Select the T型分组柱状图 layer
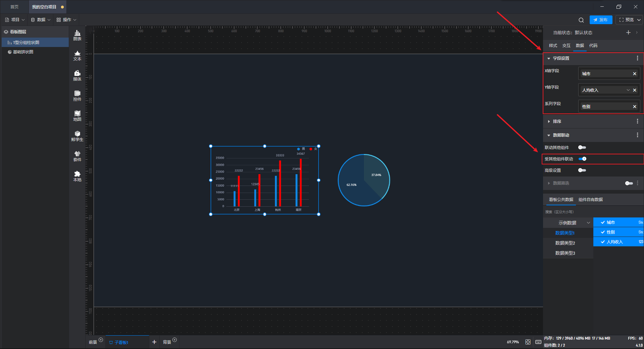Viewport: 644px width, 349px height. (35, 43)
